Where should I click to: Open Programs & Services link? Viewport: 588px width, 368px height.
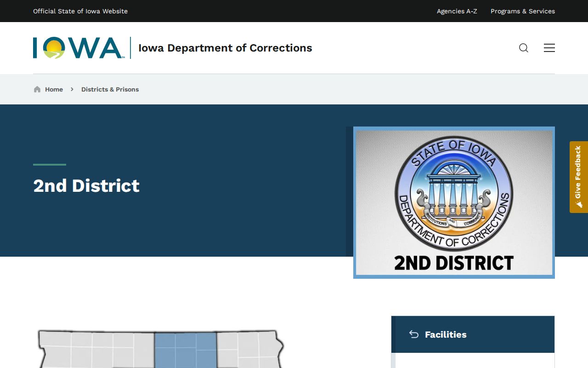click(x=523, y=11)
